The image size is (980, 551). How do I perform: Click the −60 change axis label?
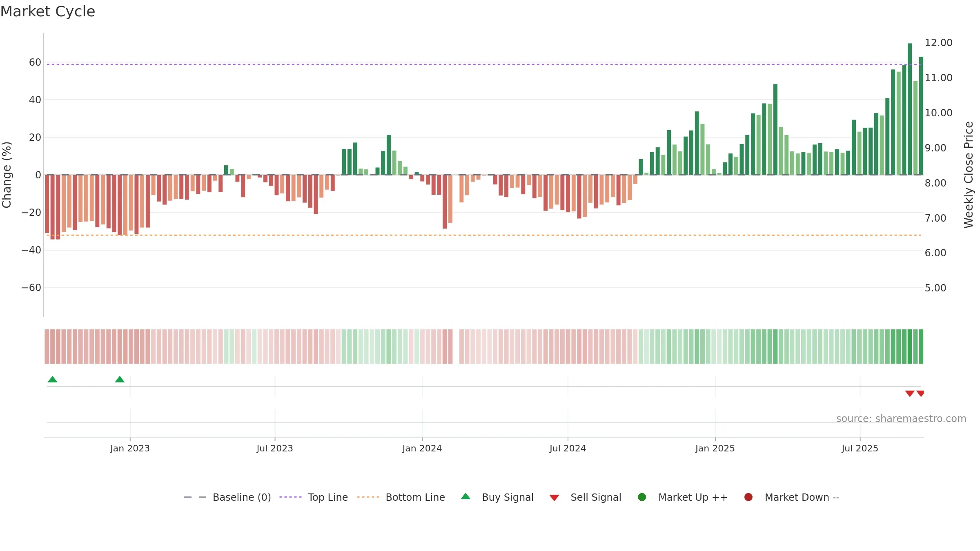31,288
